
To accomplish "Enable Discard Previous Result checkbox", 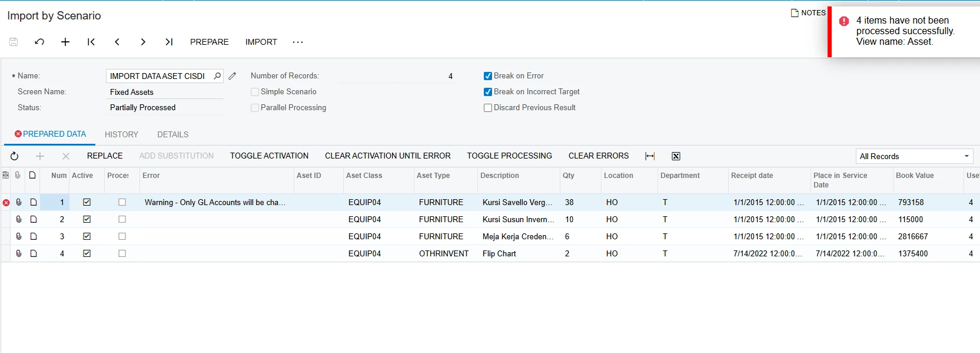I will tap(488, 108).
